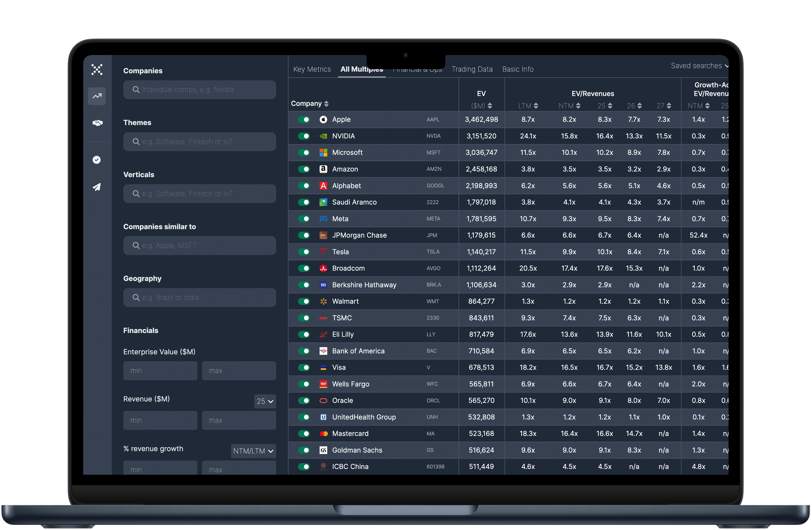Sort by EV/Revenues LTM column

click(528, 106)
